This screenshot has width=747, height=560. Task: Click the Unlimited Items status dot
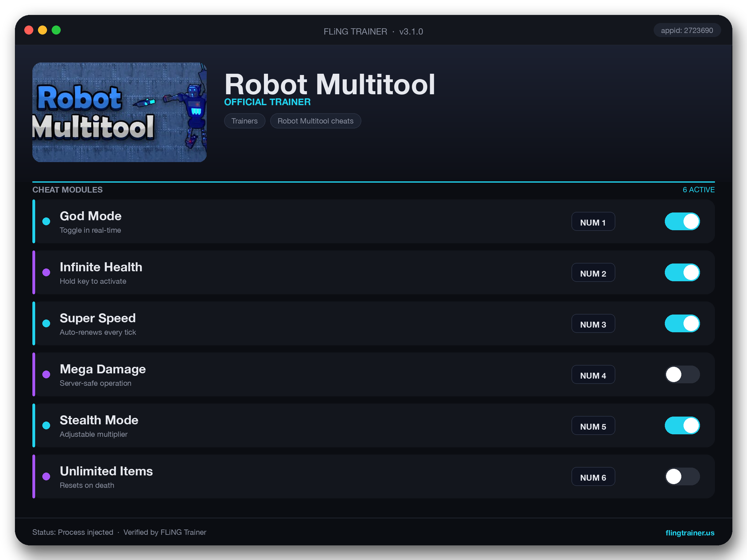pos(46,476)
